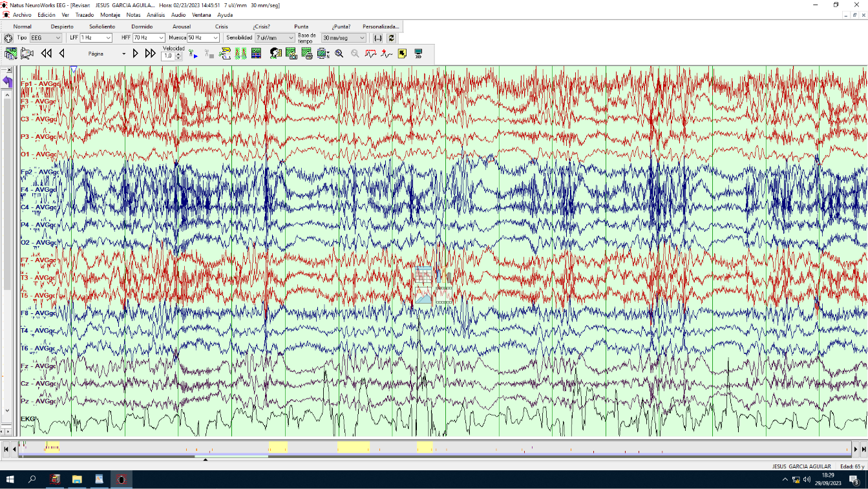Select the Fp1 - AVG channel label
The width and height of the screenshot is (868, 489).
[x=39, y=84]
